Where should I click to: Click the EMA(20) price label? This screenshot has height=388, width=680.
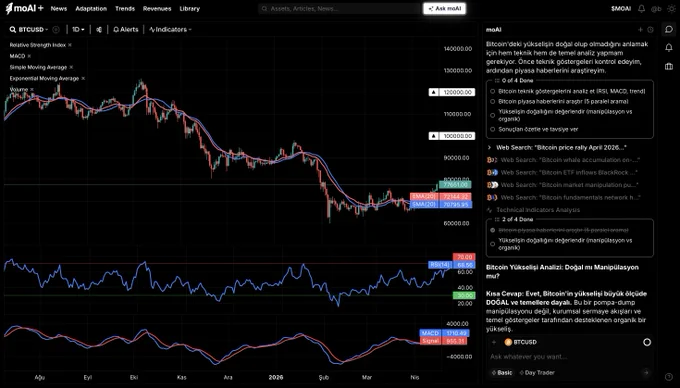(x=441, y=197)
